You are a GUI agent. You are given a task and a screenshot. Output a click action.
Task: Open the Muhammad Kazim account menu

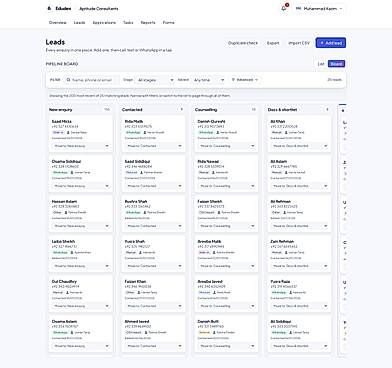pos(319,9)
